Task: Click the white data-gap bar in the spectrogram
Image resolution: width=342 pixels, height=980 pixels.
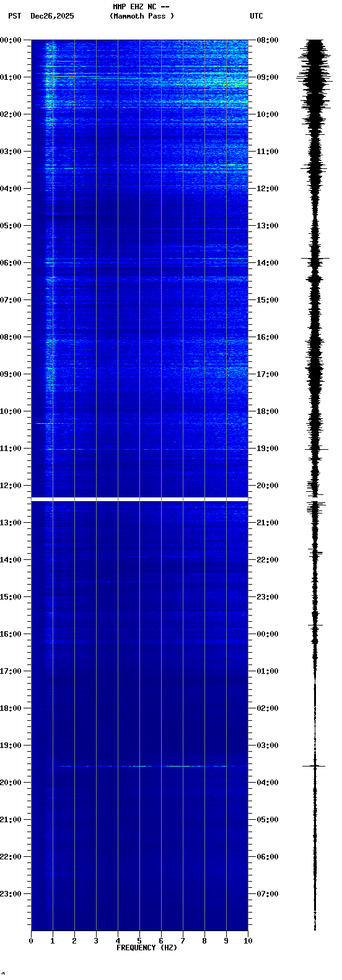Action: [x=139, y=499]
